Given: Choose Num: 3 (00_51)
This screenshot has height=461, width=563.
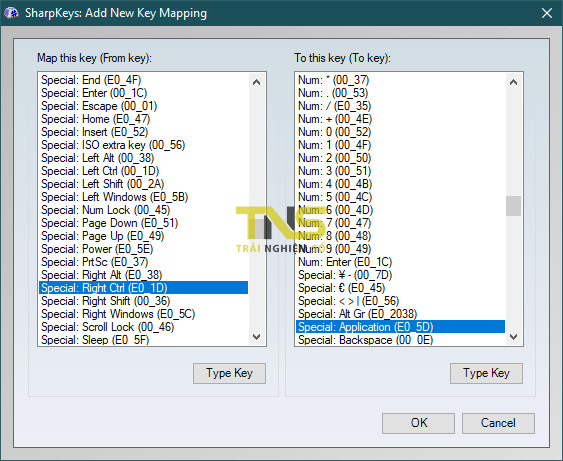Looking at the screenshot, I should (x=400, y=171).
